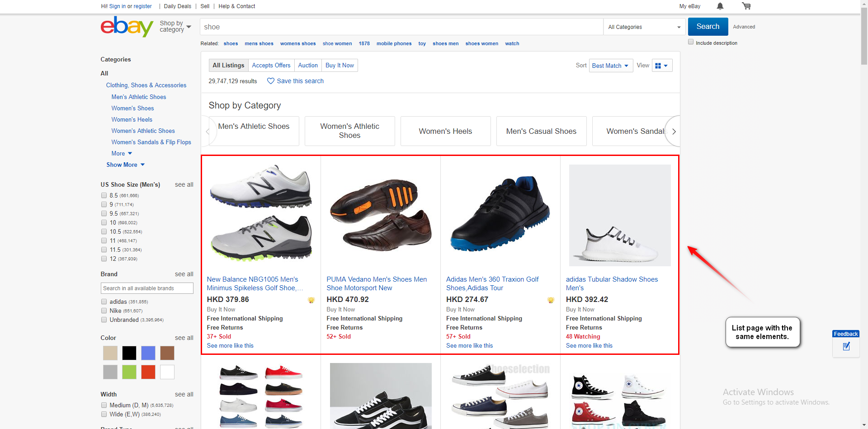The image size is (868, 429).
Task: Open New Balance NBG1005 Men's listing title
Action: 255,283
